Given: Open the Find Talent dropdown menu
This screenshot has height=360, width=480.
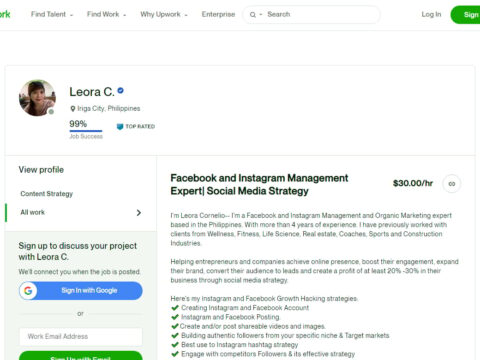Looking at the screenshot, I should tap(52, 14).
